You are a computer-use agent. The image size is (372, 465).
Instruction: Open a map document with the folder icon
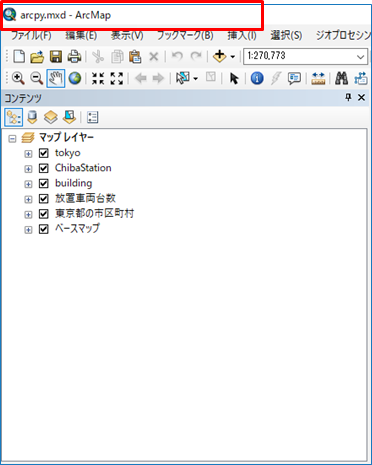coord(37,56)
